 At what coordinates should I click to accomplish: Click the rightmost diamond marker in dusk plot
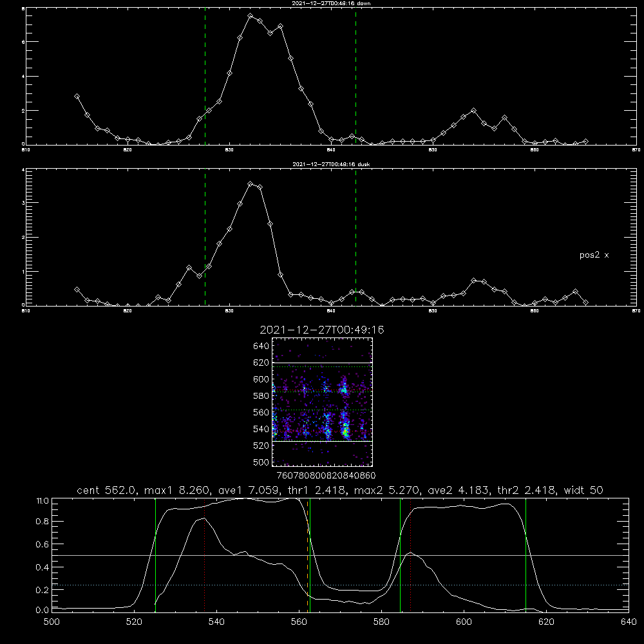(x=585, y=302)
